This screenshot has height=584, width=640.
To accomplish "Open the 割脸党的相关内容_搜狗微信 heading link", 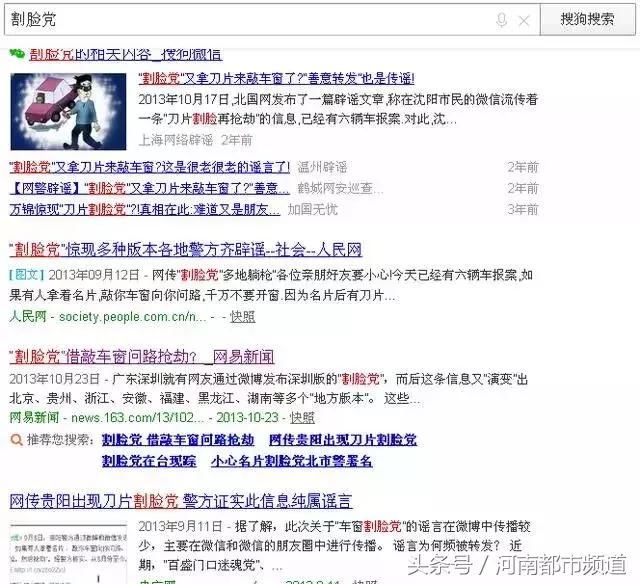I will point(126,54).
